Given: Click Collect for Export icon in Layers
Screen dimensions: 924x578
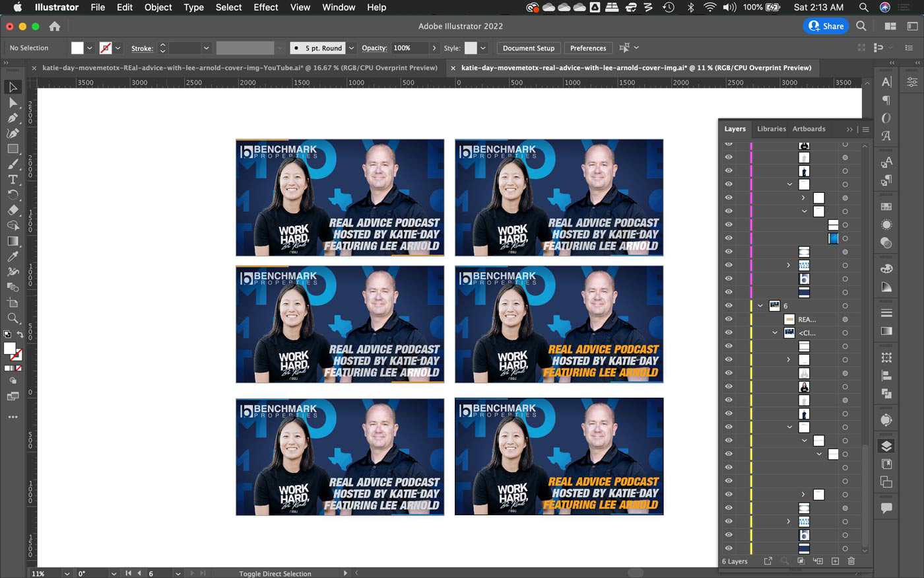Looking at the screenshot, I should click(x=768, y=561).
